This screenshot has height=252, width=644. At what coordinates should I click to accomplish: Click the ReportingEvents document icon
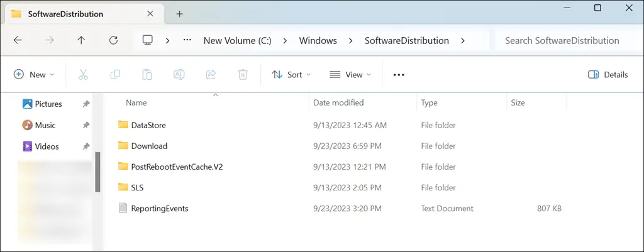[123, 208]
